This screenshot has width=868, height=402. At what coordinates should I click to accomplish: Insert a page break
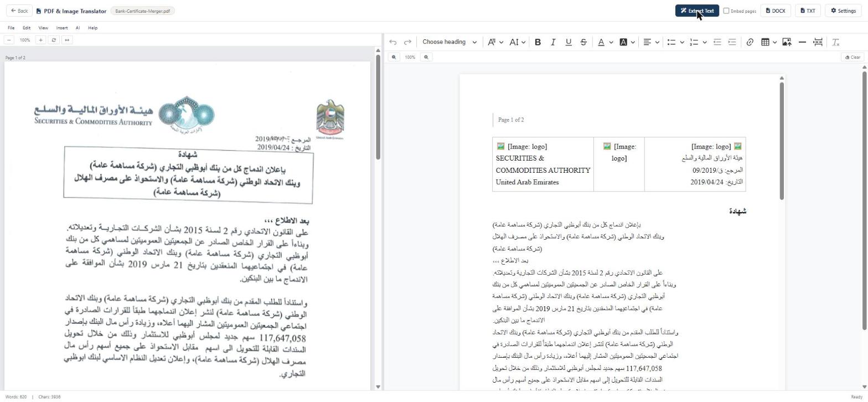[x=818, y=42]
